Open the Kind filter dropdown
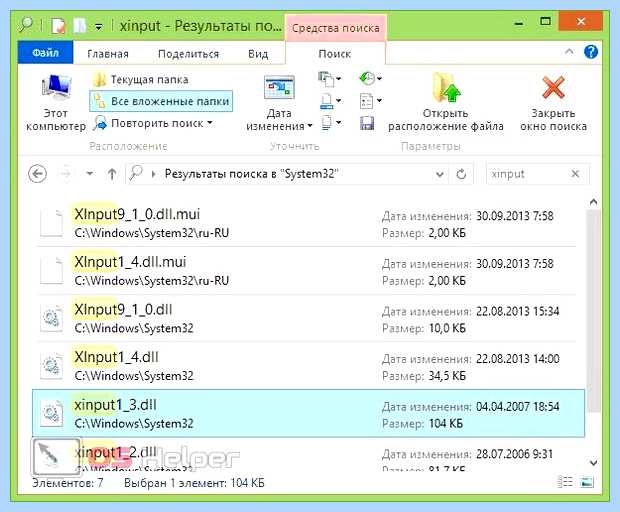The width and height of the screenshot is (620, 512). (x=329, y=79)
